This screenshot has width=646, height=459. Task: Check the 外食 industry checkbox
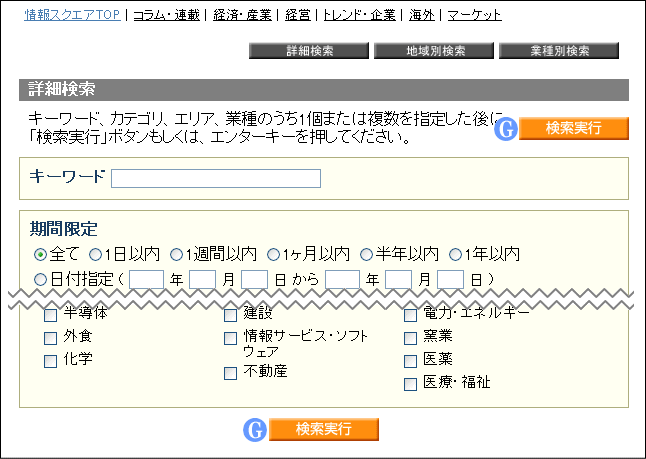coord(50,338)
